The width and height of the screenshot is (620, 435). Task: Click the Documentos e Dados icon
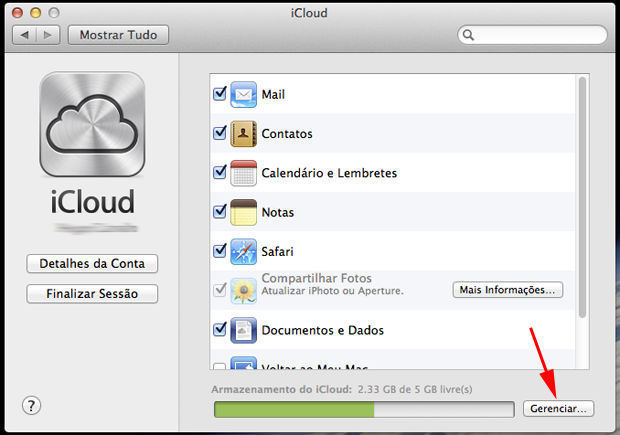point(243,330)
